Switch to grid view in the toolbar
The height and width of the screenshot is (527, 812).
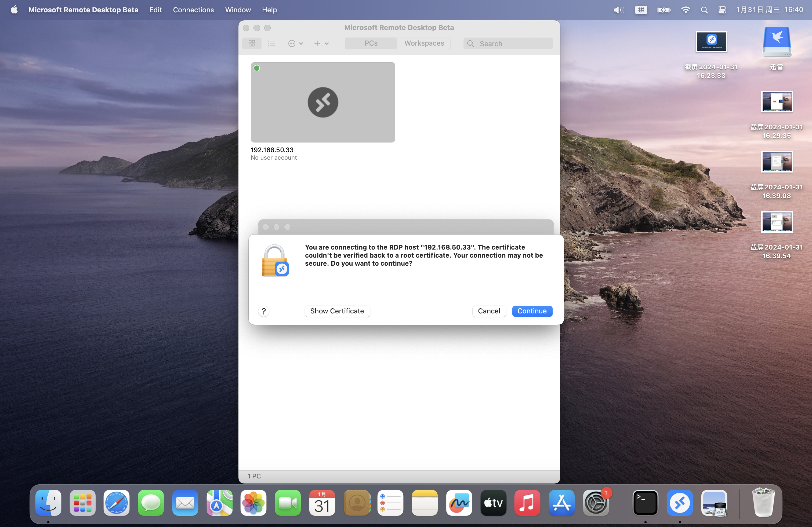click(x=252, y=43)
